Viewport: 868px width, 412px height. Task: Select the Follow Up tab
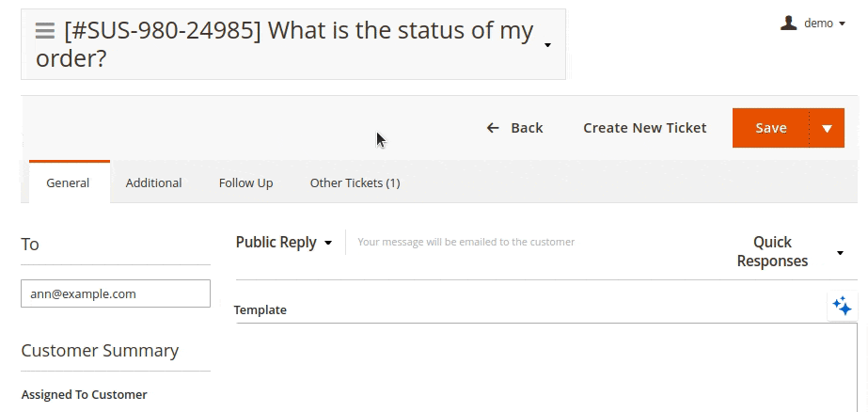click(245, 182)
